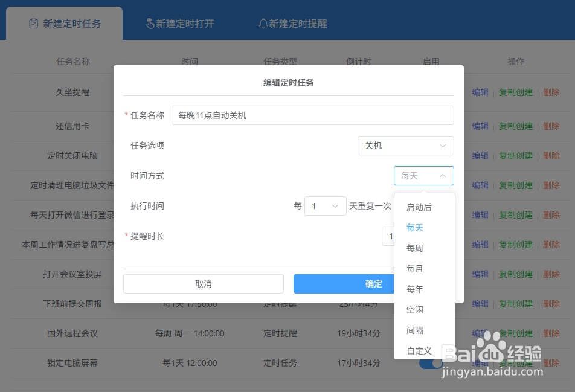Image resolution: width=575 pixels, height=392 pixels.
Task: Click 任务名称 column header
Action: 73,62
